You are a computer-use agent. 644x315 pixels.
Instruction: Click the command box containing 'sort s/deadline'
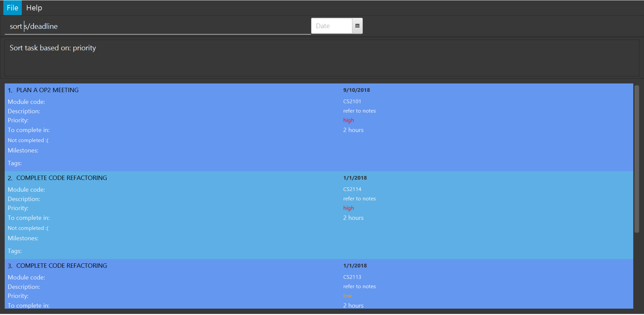[x=158, y=26]
